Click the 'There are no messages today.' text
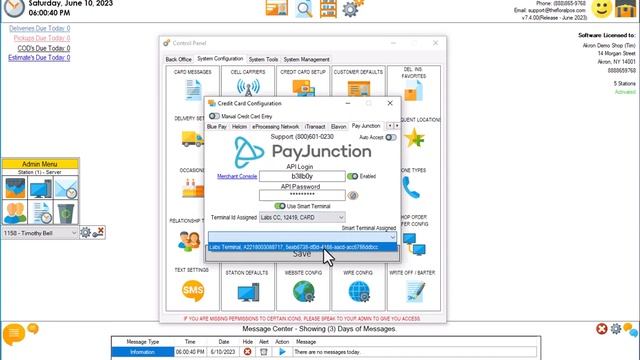This screenshot has width=640, height=360. pyautogui.click(x=327, y=352)
